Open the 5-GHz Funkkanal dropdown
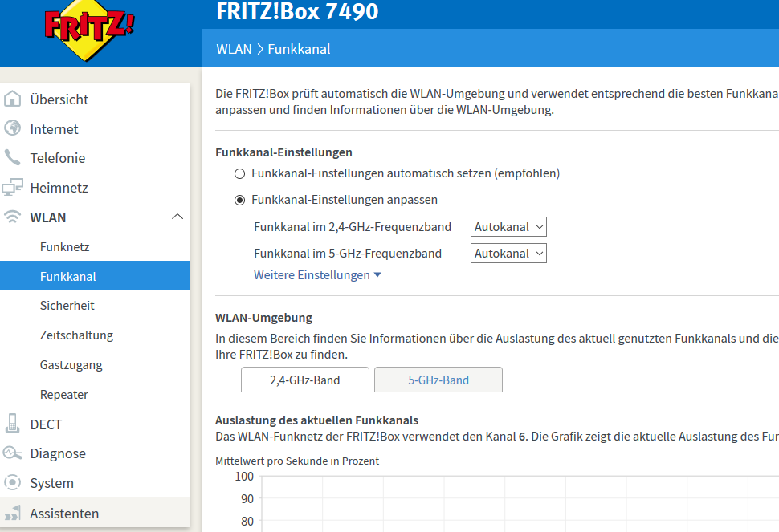 [508, 253]
